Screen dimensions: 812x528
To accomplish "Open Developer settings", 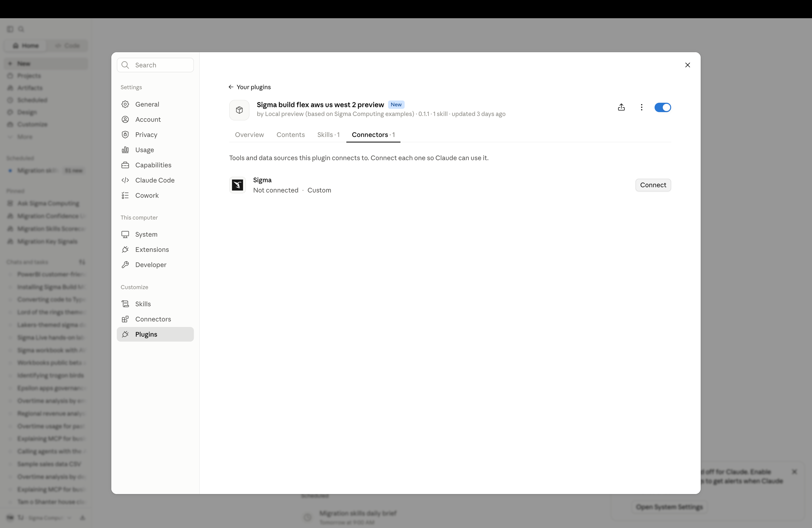I will 155,265.
